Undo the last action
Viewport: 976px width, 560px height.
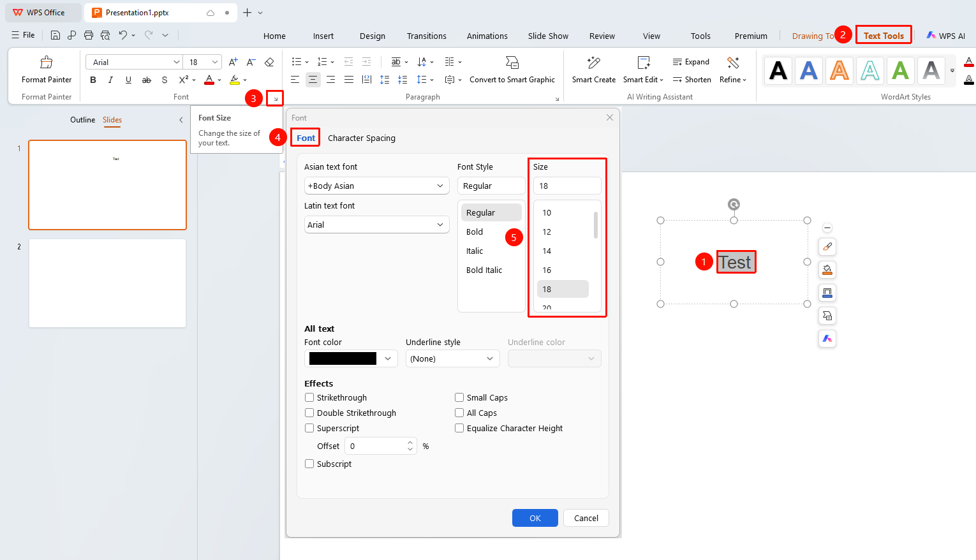click(x=123, y=35)
